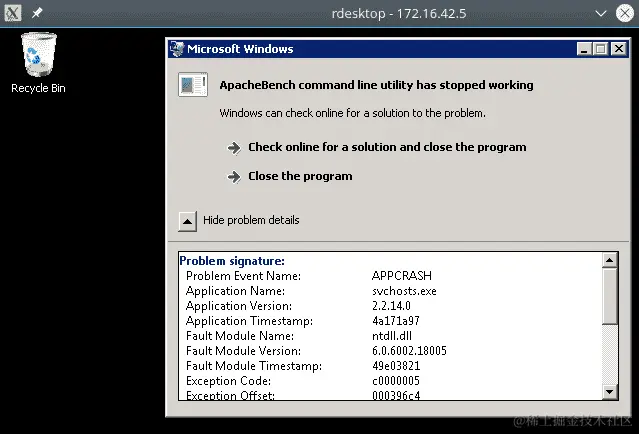Minimize the Microsoft Windows dialog
639x434 pixels.
coord(584,49)
